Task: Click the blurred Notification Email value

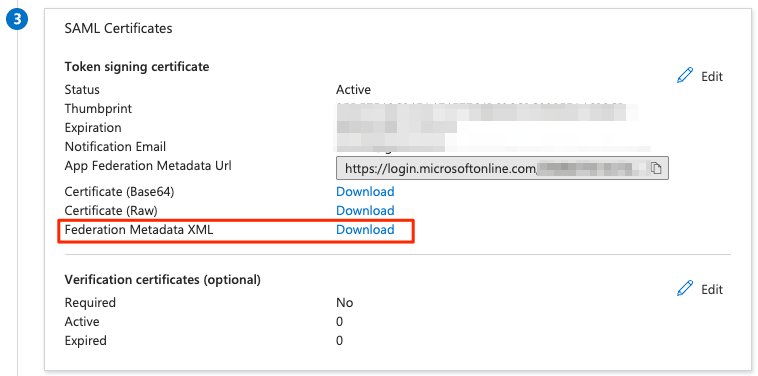Action: coord(493,144)
